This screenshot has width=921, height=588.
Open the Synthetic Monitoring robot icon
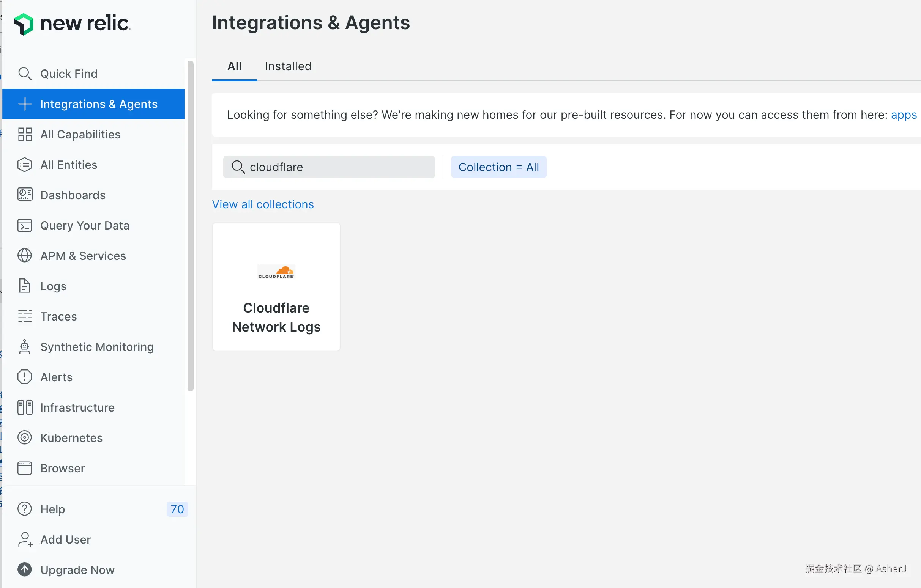tap(25, 347)
